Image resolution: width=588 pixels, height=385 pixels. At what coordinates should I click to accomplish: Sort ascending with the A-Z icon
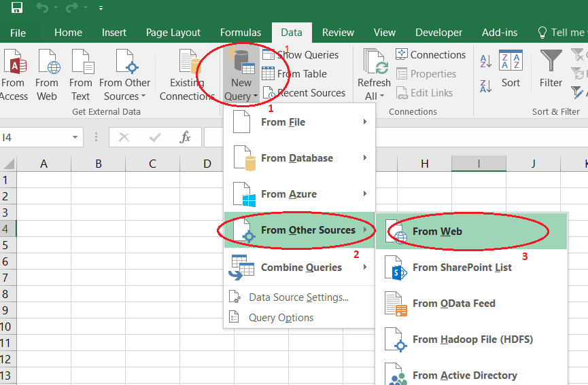[x=486, y=61]
